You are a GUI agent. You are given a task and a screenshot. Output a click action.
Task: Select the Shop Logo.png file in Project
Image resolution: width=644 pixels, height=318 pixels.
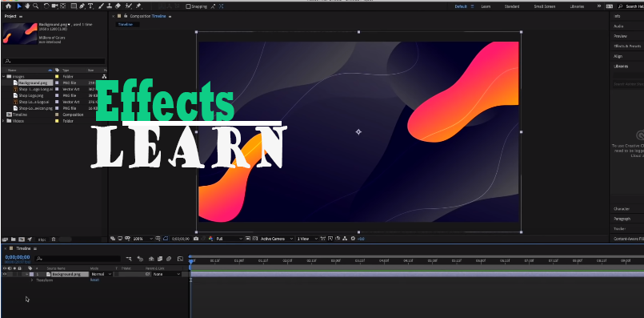(x=31, y=95)
